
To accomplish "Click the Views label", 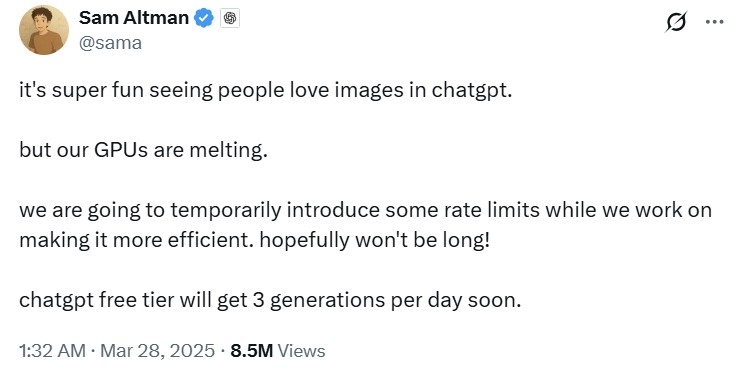I will click(301, 351).
